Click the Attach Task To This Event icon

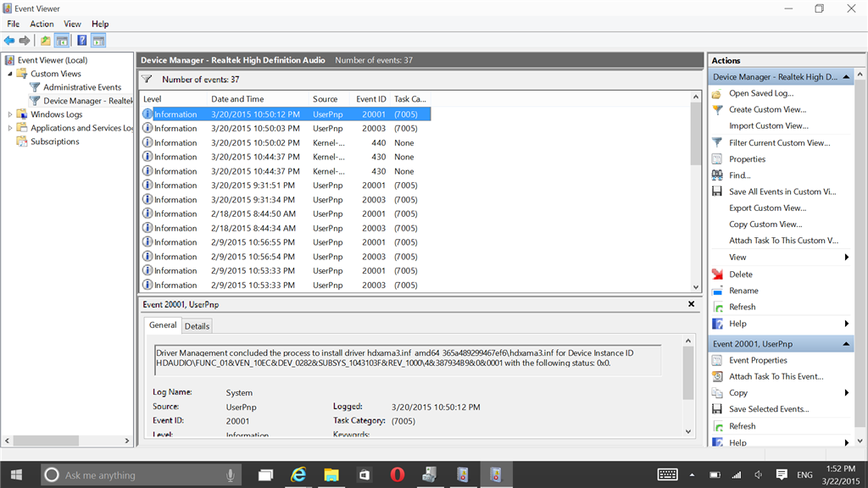[717, 376]
